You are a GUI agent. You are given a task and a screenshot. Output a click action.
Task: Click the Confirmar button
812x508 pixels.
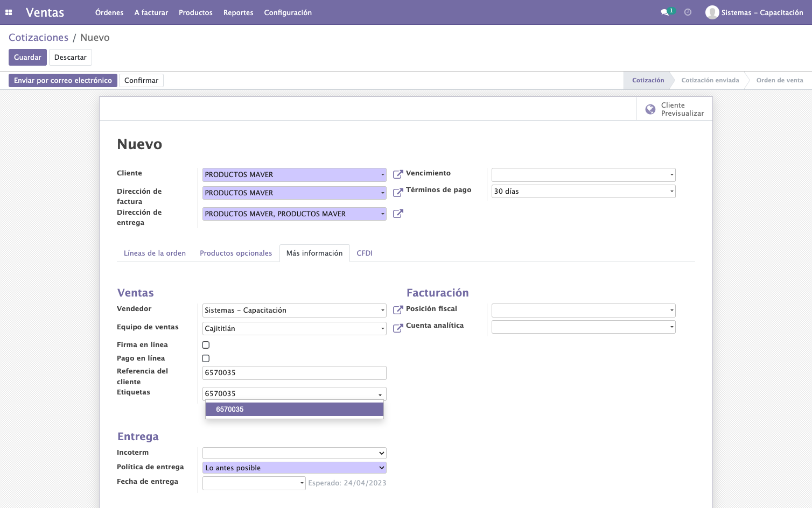(x=141, y=80)
